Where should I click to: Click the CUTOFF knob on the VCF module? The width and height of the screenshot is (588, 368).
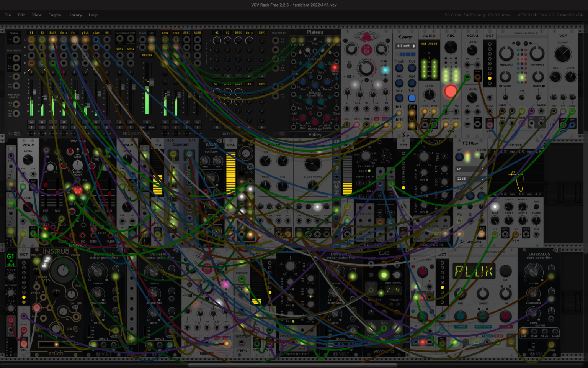click(563, 54)
